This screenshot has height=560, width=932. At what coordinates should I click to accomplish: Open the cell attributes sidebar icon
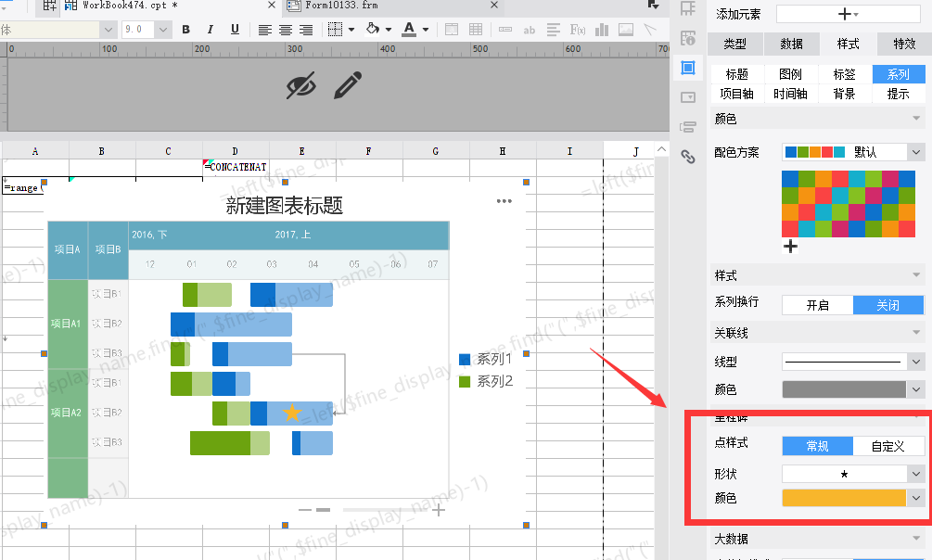click(688, 8)
